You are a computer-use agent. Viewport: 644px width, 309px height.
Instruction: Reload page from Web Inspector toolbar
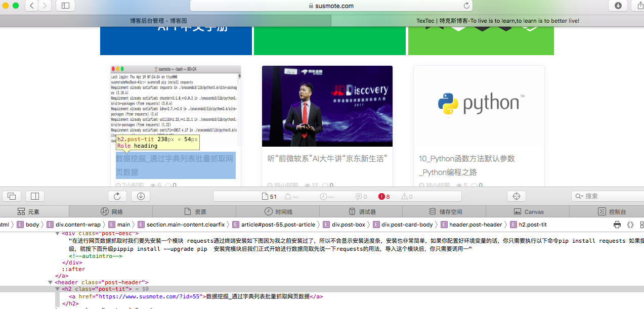(117, 196)
